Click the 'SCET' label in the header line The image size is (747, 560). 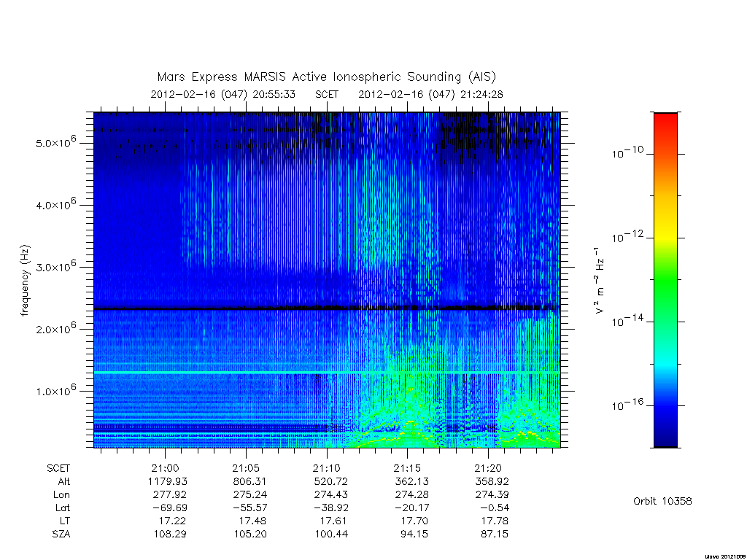327,94
